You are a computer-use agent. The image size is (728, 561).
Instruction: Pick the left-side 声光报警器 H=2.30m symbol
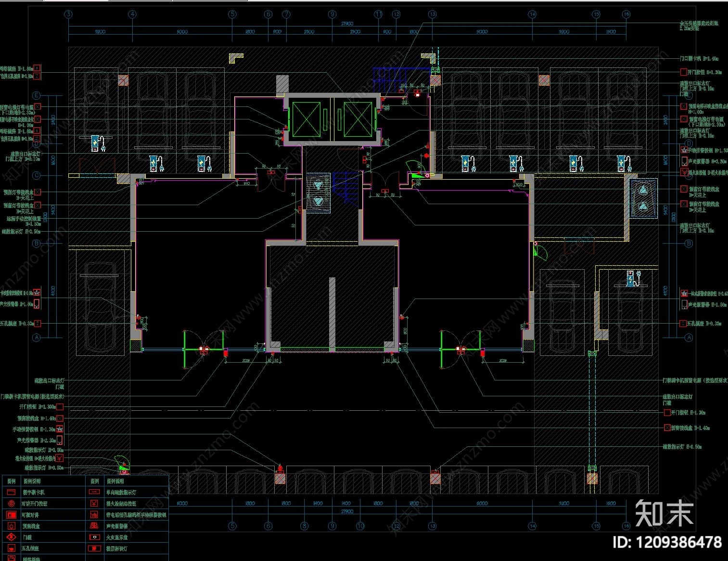click(x=60, y=440)
